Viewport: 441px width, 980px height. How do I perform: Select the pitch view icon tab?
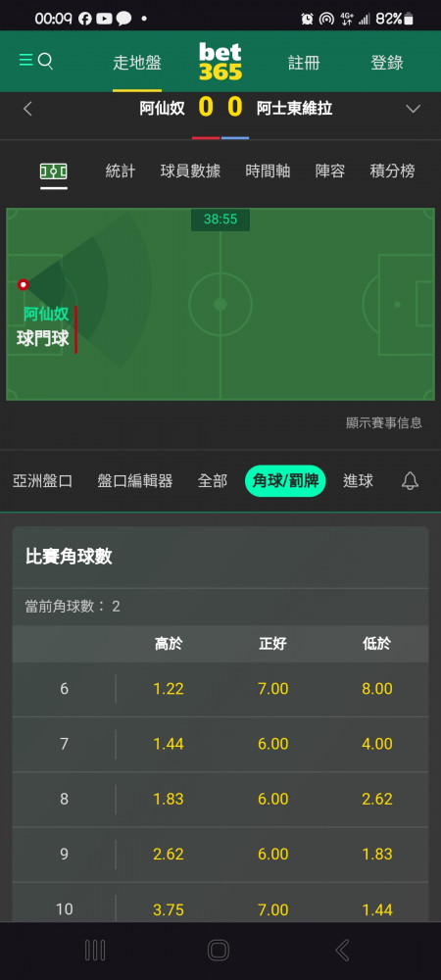54,171
